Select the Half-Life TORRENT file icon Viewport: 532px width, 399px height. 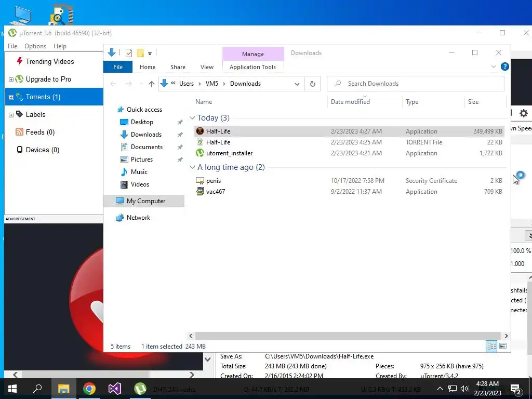(x=200, y=142)
